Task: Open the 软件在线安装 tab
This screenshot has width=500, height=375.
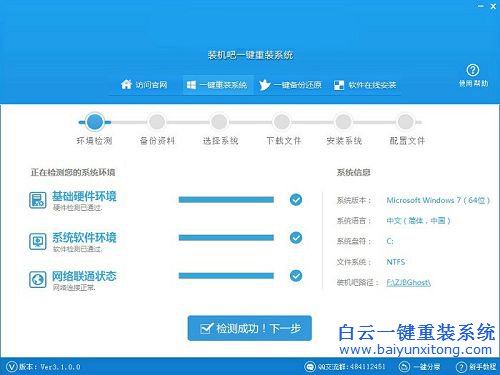Action: 365,85
